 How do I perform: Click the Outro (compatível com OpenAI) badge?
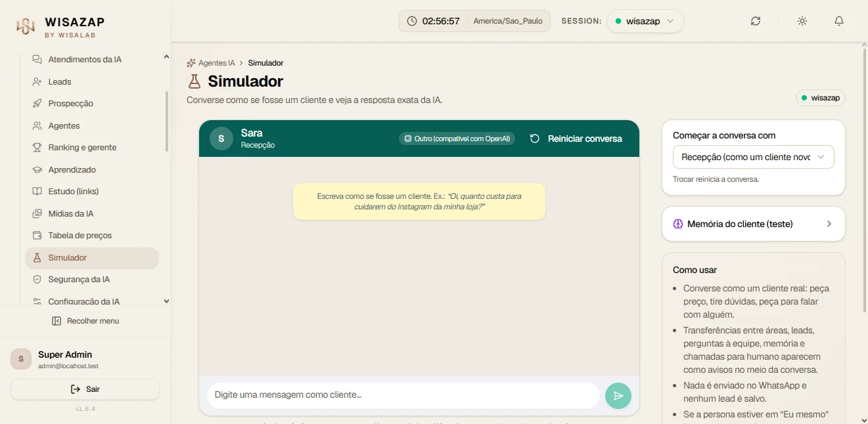[457, 138]
